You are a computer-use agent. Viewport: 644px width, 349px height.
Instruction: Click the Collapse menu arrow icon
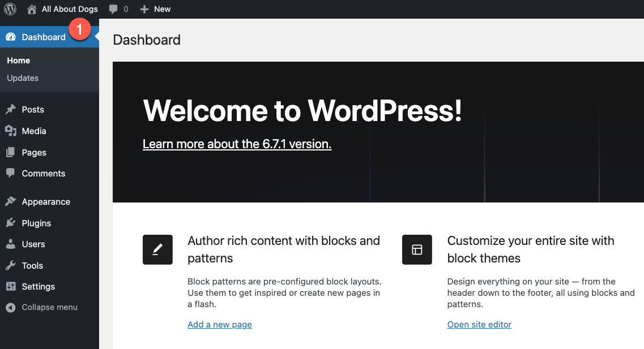[11, 307]
